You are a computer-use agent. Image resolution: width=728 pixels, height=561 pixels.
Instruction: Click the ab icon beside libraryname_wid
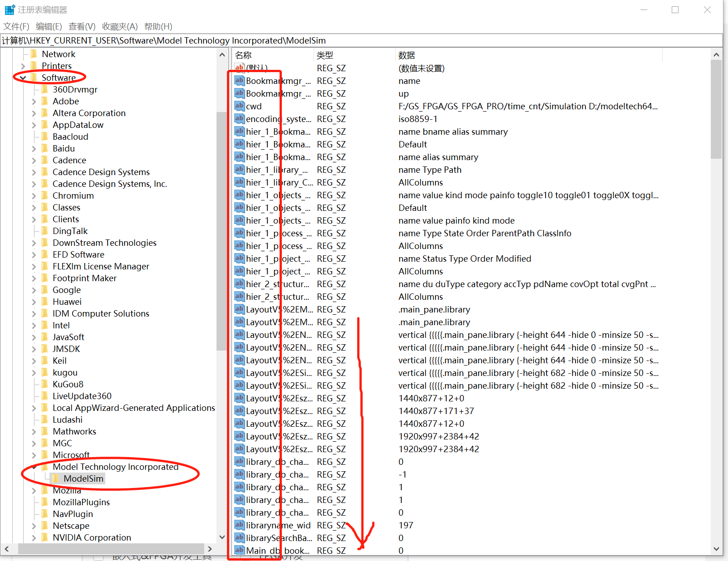239,525
